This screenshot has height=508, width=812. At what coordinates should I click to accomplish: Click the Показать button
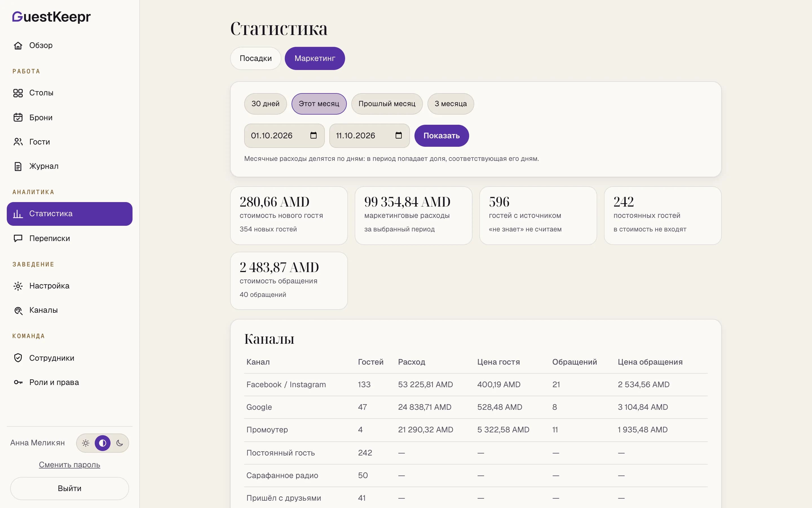442,136
